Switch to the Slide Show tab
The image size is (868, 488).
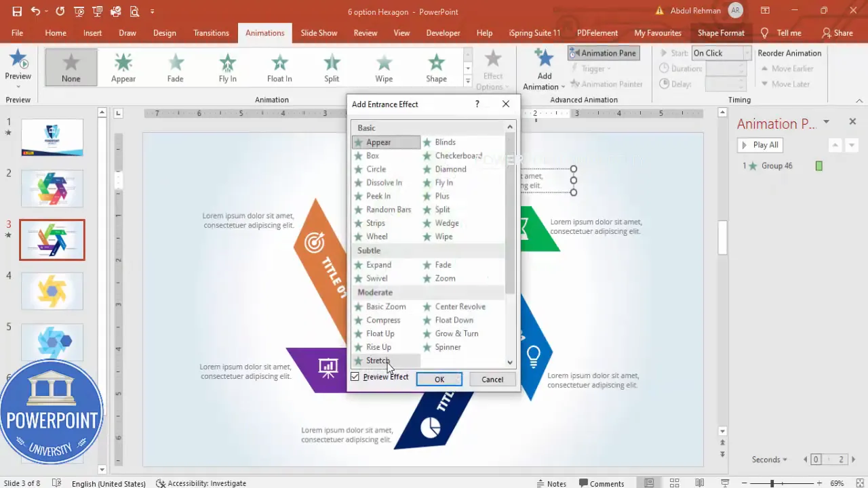click(x=319, y=33)
